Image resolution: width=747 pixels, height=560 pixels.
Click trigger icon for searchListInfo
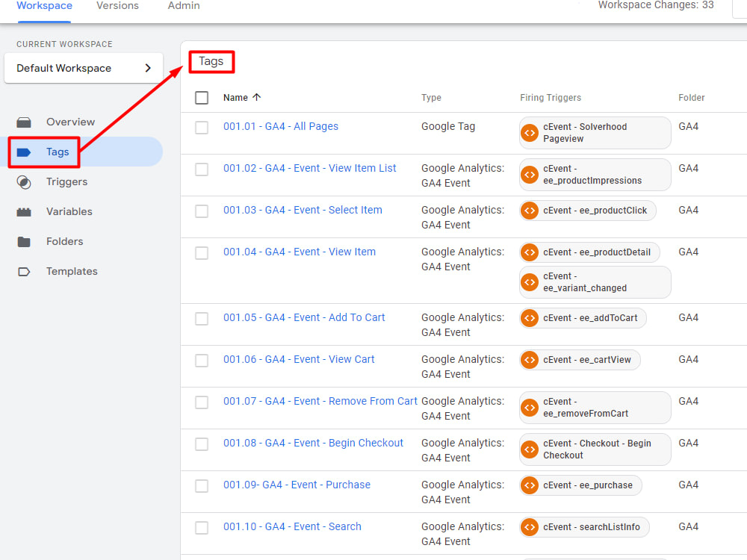point(530,527)
